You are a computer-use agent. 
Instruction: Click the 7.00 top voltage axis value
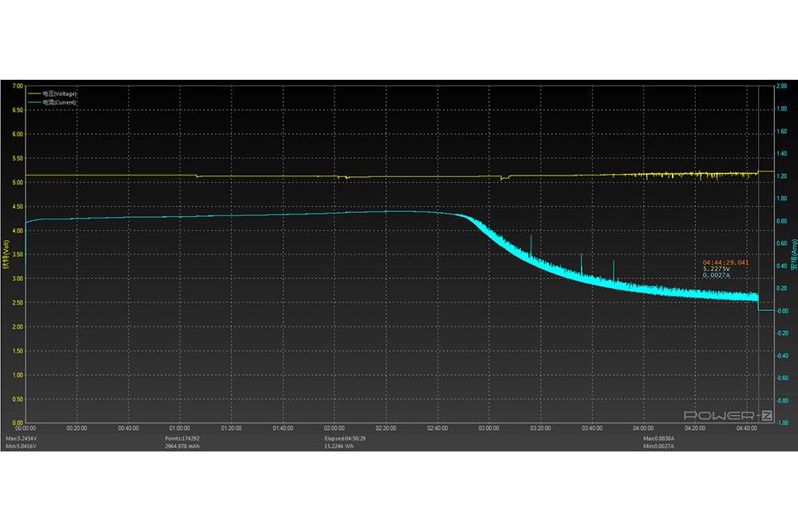click(16, 85)
